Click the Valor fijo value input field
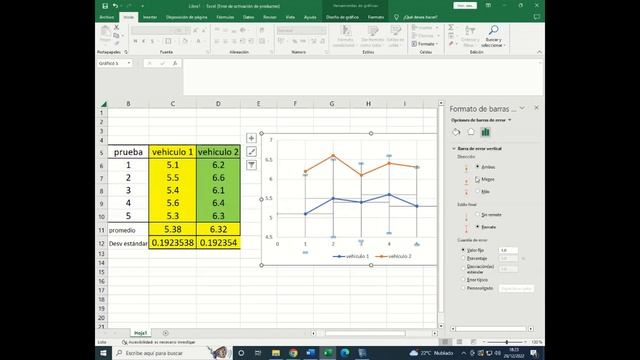The image size is (640, 360). click(508, 250)
